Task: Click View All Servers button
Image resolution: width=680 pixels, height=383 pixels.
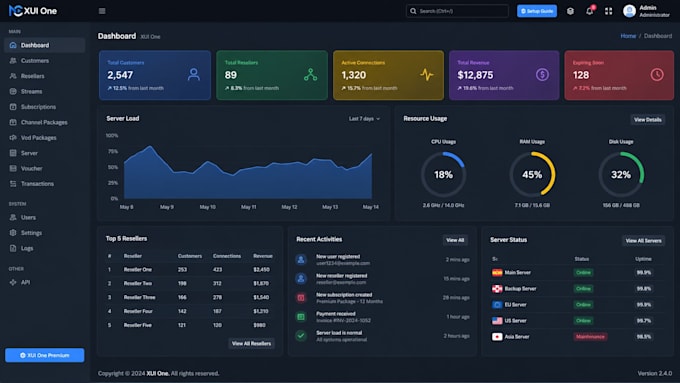Action: click(x=643, y=241)
